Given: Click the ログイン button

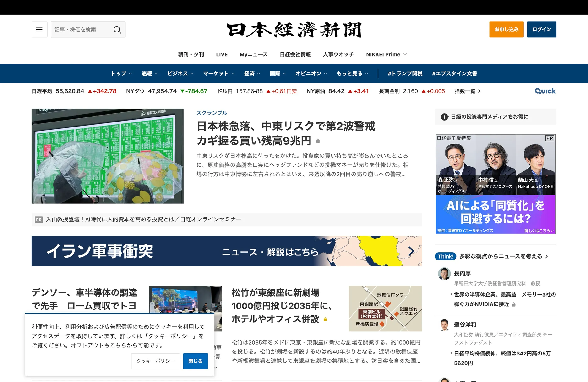Looking at the screenshot, I should click(x=542, y=29).
